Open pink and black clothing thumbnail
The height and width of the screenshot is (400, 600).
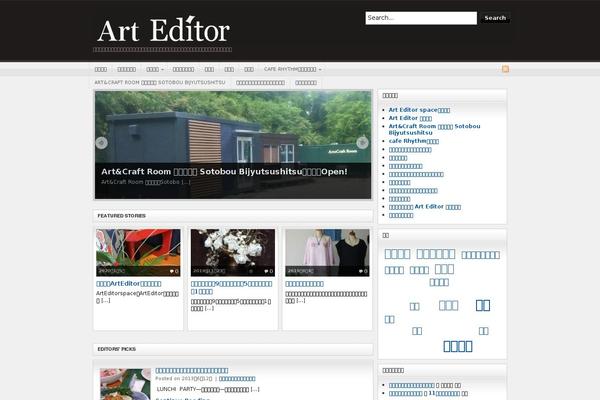click(327, 253)
